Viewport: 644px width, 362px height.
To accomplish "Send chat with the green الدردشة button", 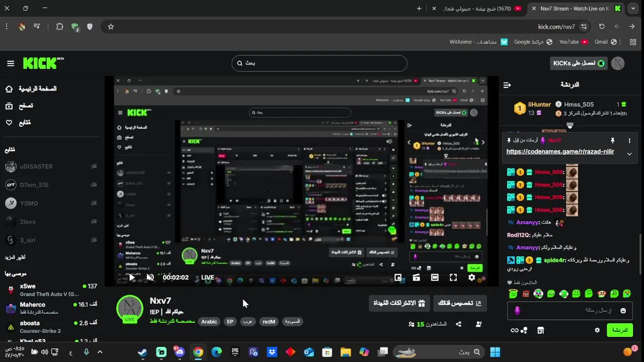I will coord(620,330).
